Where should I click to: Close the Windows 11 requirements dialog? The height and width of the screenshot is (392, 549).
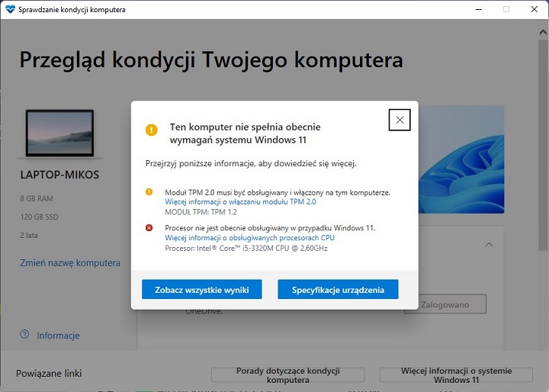pos(399,120)
